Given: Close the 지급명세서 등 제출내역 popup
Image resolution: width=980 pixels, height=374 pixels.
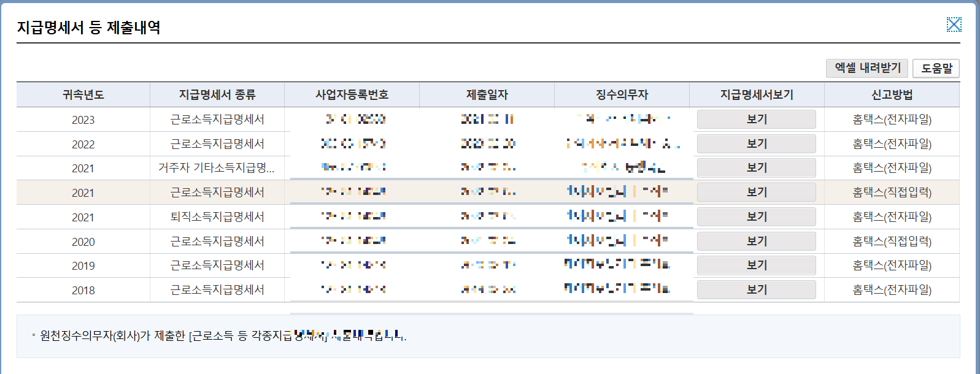Looking at the screenshot, I should (x=954, y=25).
